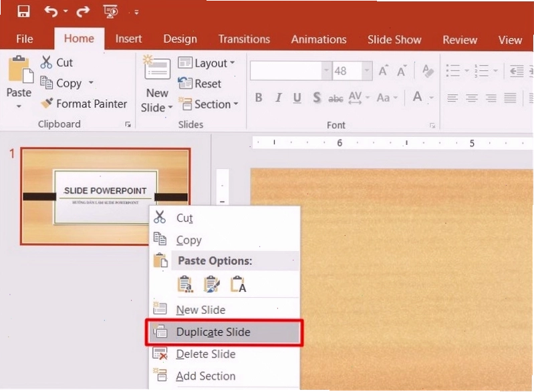Increase font size icon
This screenshot has width=534, height=392.
click(x=384, y=71)
